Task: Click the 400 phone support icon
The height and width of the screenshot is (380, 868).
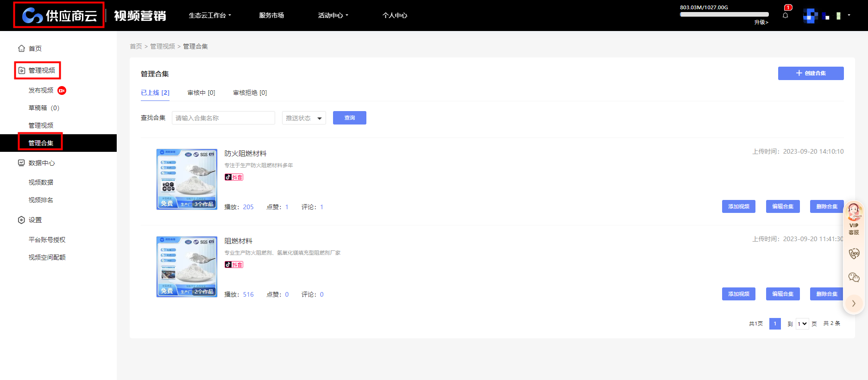Action: coord(854,253)
